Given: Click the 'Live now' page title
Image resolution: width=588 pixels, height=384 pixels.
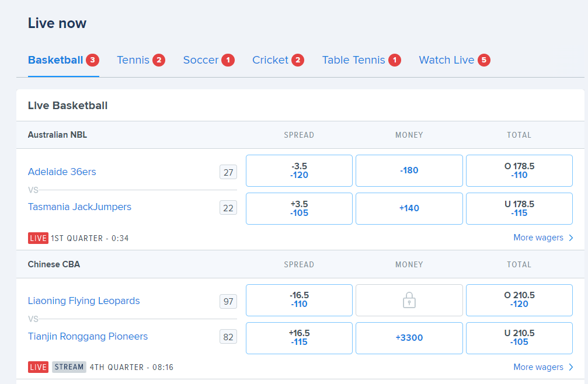Looking at the screenshot, I should (57, 23).
